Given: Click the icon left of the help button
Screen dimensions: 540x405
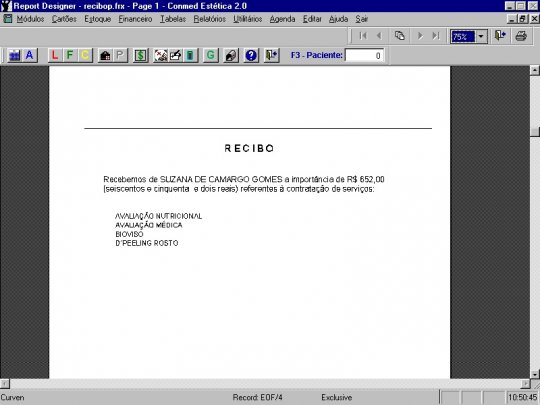Looking at the screenshot, I should 231,55.
